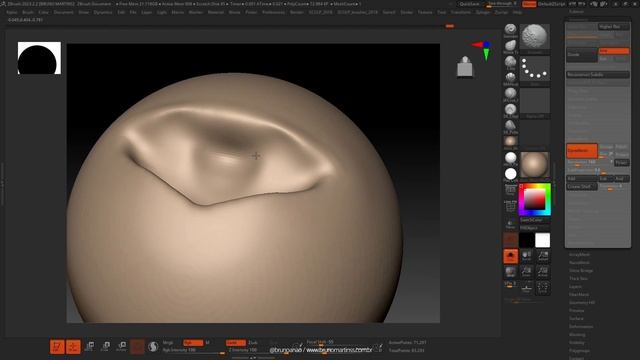Toggle the orange Rgb button
This screenshot has width=640, height=360.
tap(193, 342)
